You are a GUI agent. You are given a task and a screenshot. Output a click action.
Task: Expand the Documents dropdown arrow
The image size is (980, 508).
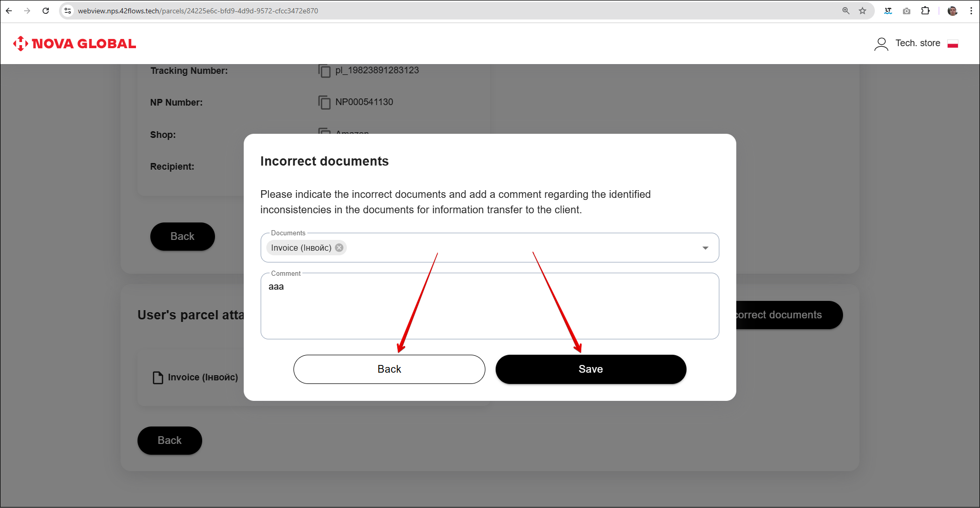coord(705,248)
